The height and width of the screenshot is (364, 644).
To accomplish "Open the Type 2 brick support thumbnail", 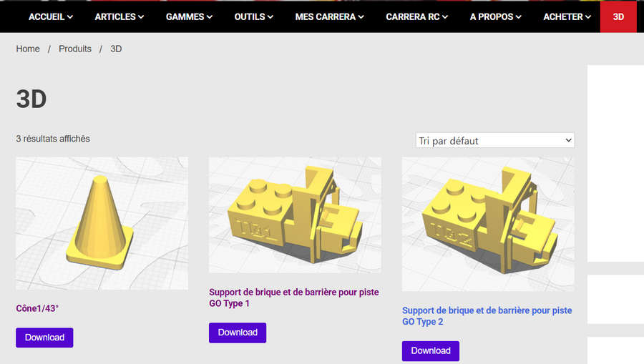I will [488, 224].
